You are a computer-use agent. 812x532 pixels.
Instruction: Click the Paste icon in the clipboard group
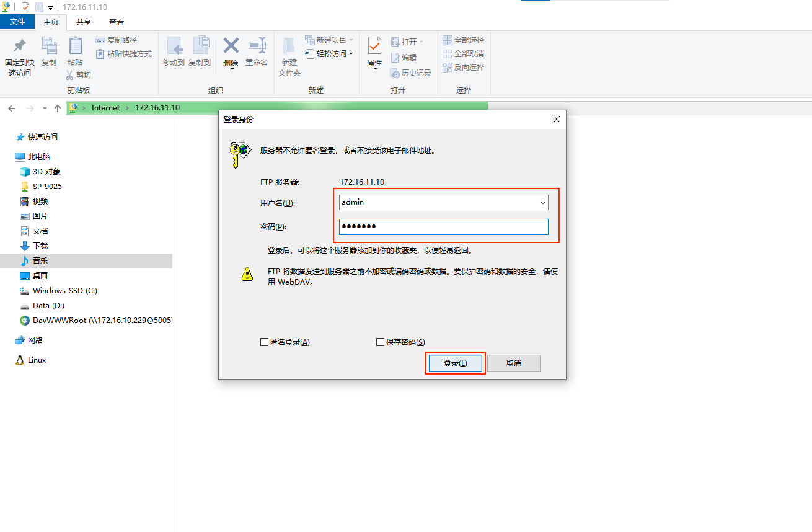pyautogui.click(x=75, y=47)
